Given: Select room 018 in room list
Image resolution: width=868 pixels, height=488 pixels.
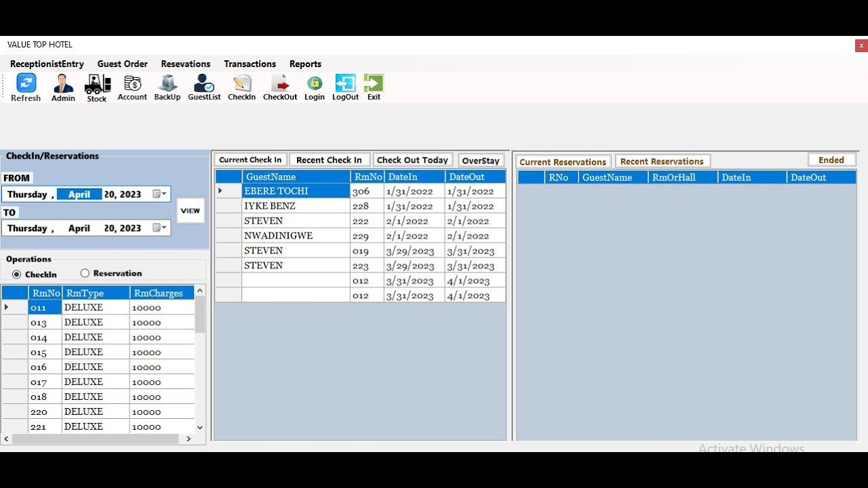Looking at the screenshot, I should click(98, 397).
